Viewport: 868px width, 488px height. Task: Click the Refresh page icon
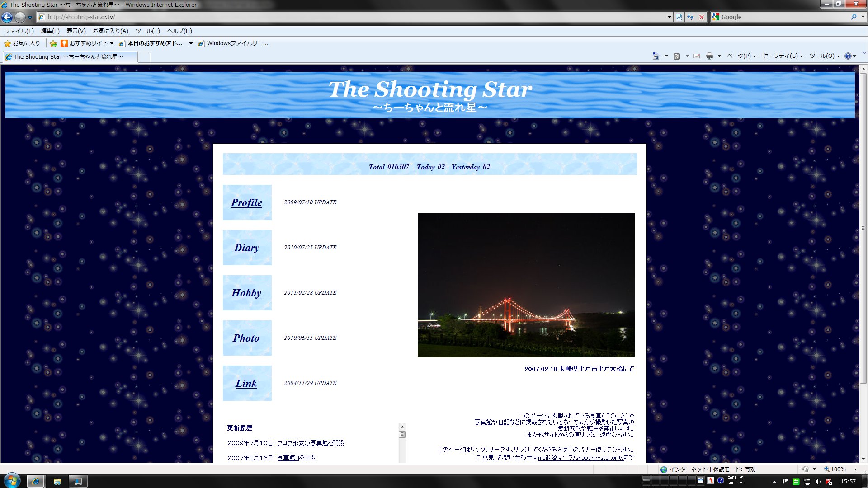click(x=690, y=17)
